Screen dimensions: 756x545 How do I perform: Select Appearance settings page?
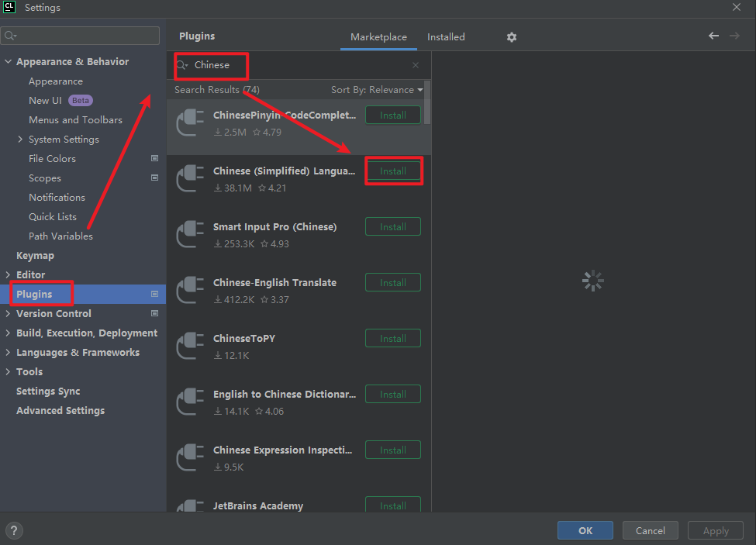(x=56, y=81)
